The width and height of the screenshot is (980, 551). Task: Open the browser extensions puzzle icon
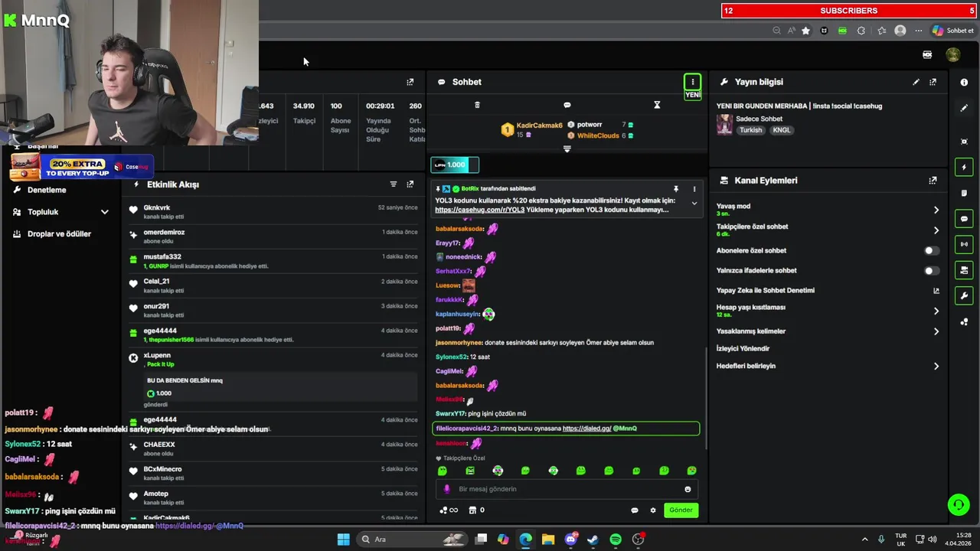point(861,31)
